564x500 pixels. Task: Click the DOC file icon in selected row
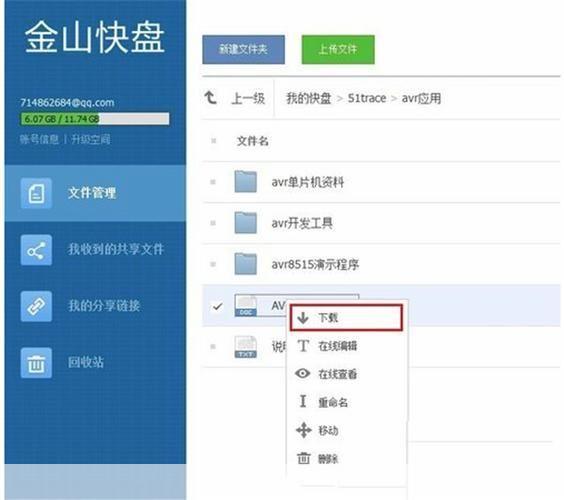246,306
